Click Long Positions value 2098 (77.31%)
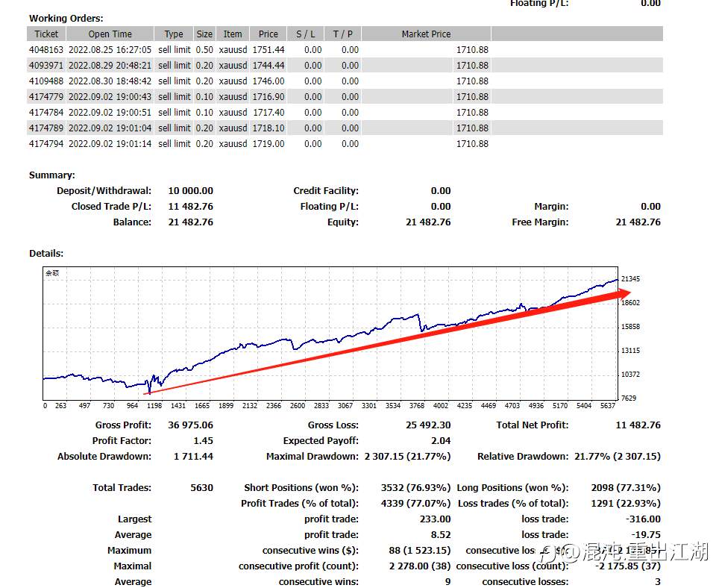Image resolution: width=716 pixels, height=588 pixels. click(x=626, y=488)
